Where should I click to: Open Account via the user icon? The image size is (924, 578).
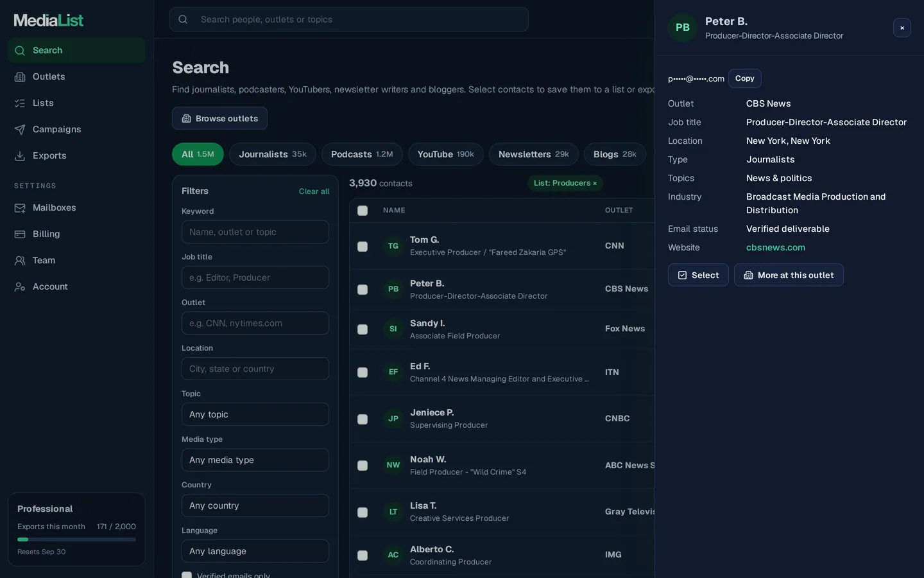click(x=20, y=286)
